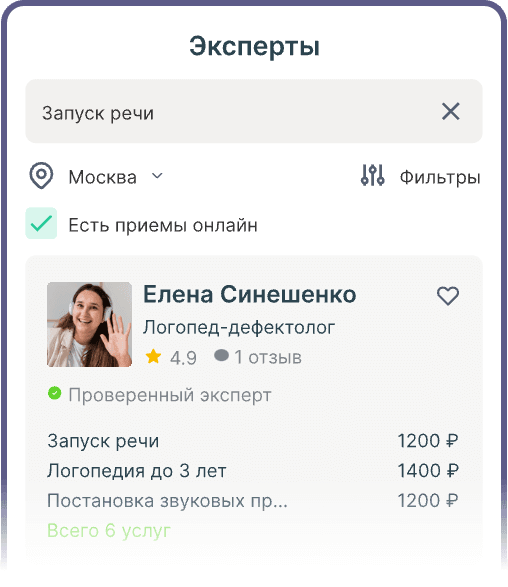Viewport: 508px width, 587px height.
Task: Clear the search field with X icon
Action: (450, 111)
